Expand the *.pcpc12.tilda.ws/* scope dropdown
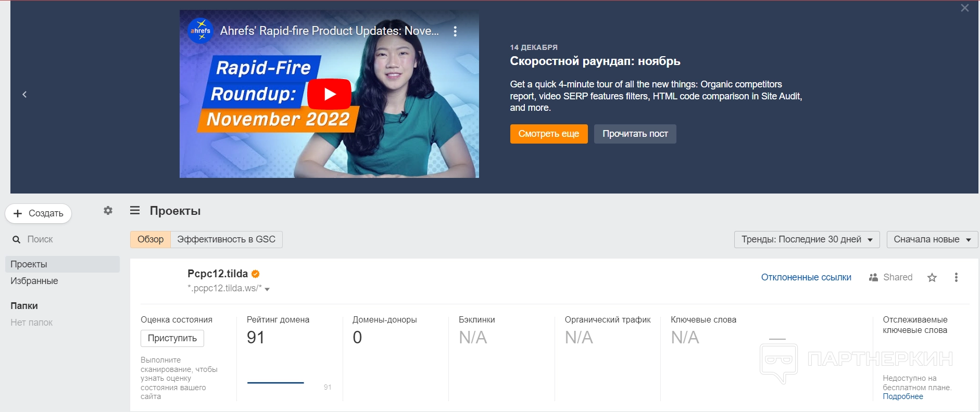980x412 pixels. tap(267, 289)
